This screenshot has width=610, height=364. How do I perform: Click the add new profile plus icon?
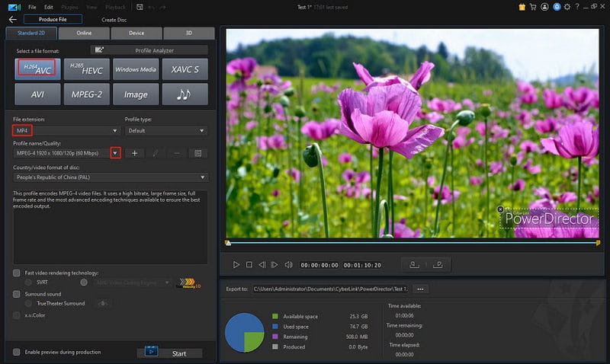coord(134,153)
